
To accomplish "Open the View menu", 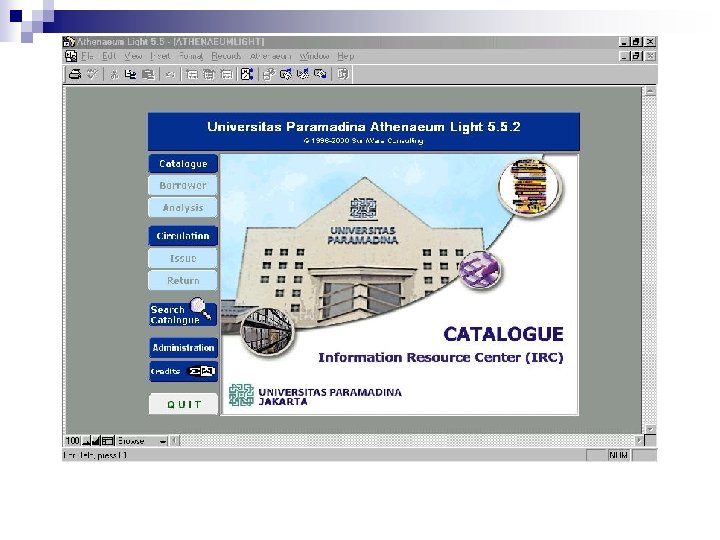I will coord(133,56).
